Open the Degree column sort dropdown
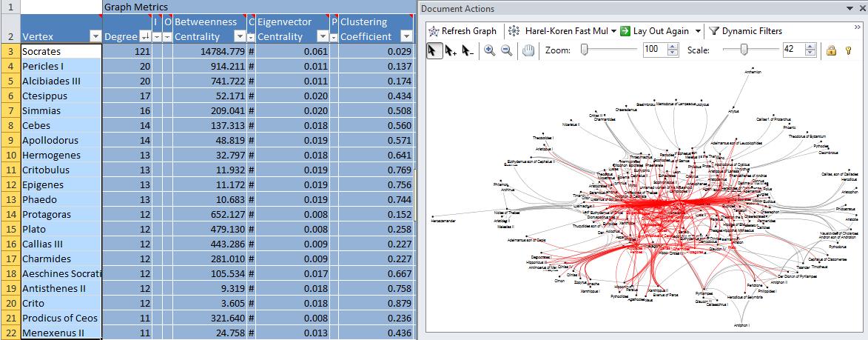 [x=145, y=36]
